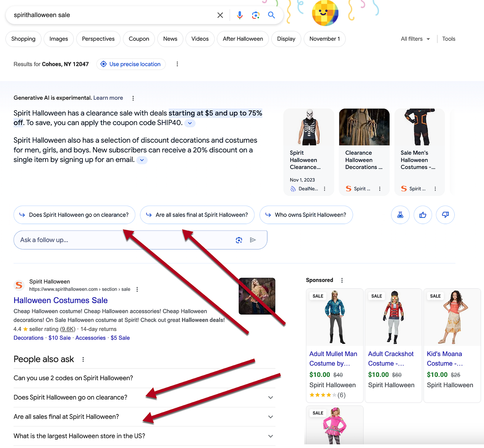Image resolution: width=484 pixels, height=448 pixels.
Task: Open the Tools option
Action: click(x=449, y=39)
